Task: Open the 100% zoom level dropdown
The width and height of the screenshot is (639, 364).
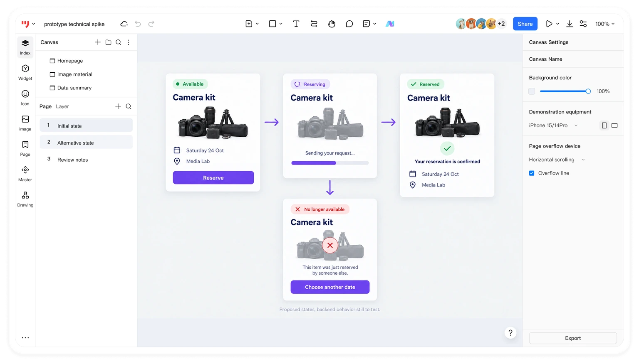Action: click(605, 24)
